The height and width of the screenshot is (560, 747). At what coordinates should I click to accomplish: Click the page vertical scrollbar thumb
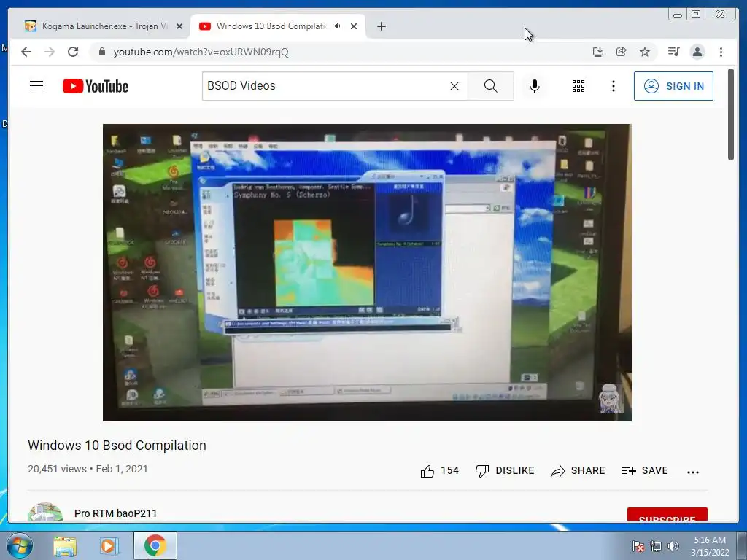click(x=731, y=114)
